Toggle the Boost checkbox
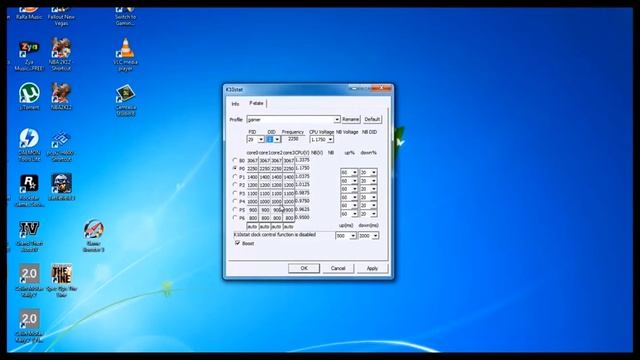 click(x=237, y=243)
